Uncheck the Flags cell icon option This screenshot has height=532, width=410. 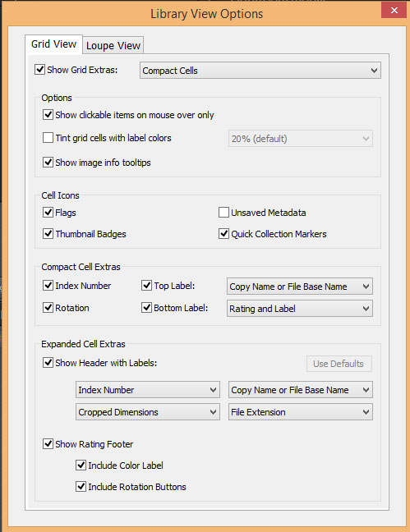[48, 213]
